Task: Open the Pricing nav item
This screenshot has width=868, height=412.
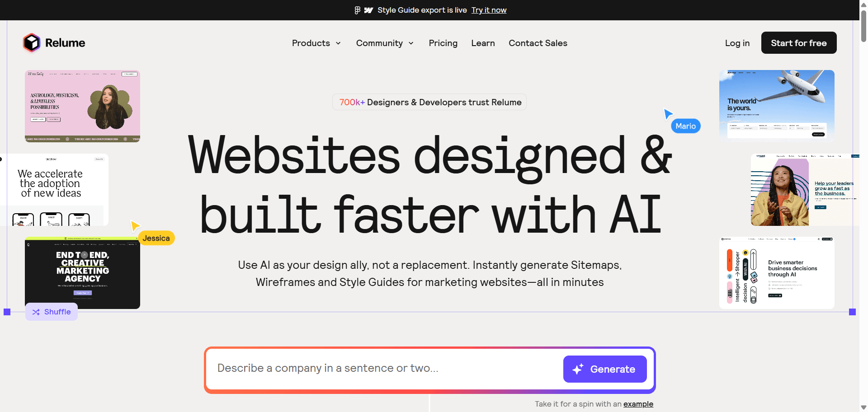Action: [443, 43]
